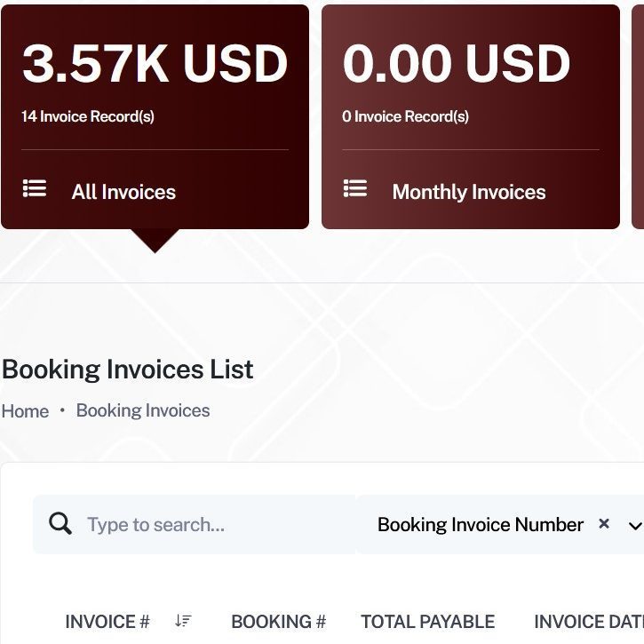Screen dimensions: 644x644
Task: Click the 0.00 USD monthly amount
Action: click(x=457, y=64)
